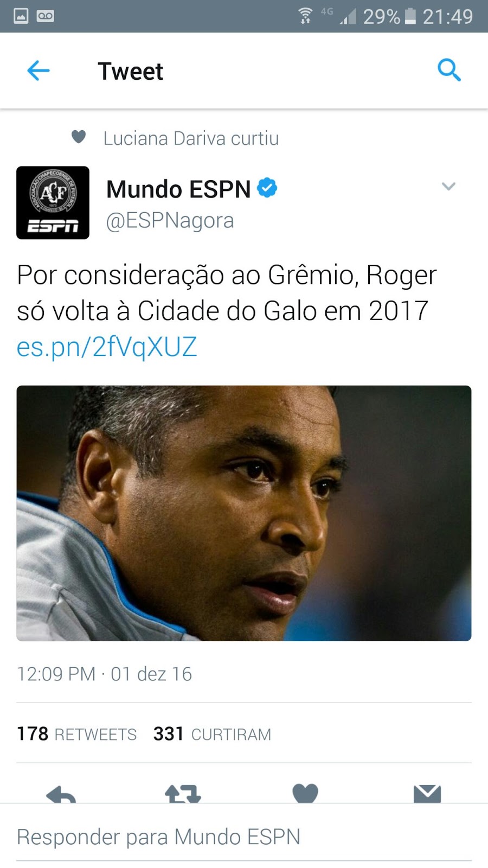Open the es.pn/2fVqXUZ link
488x868 pixels.
coord(107,347)
